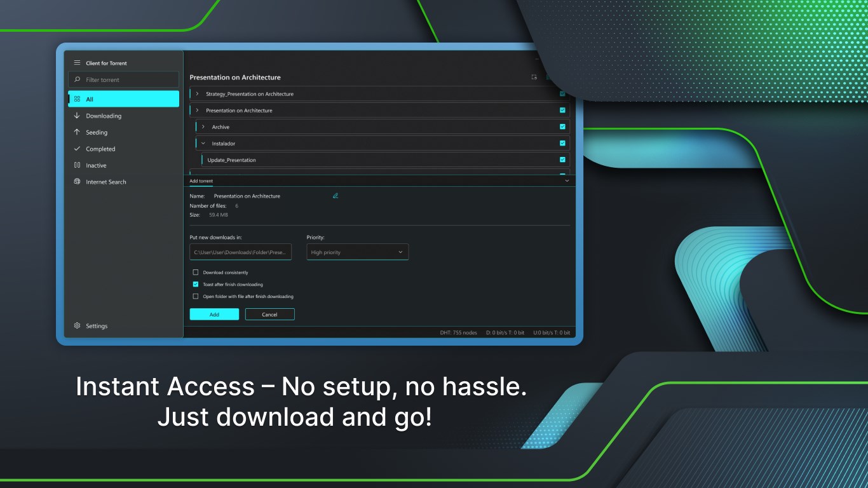Click the downloads folder path field
The image size is (868, 488).
click(x=240, y=252)
